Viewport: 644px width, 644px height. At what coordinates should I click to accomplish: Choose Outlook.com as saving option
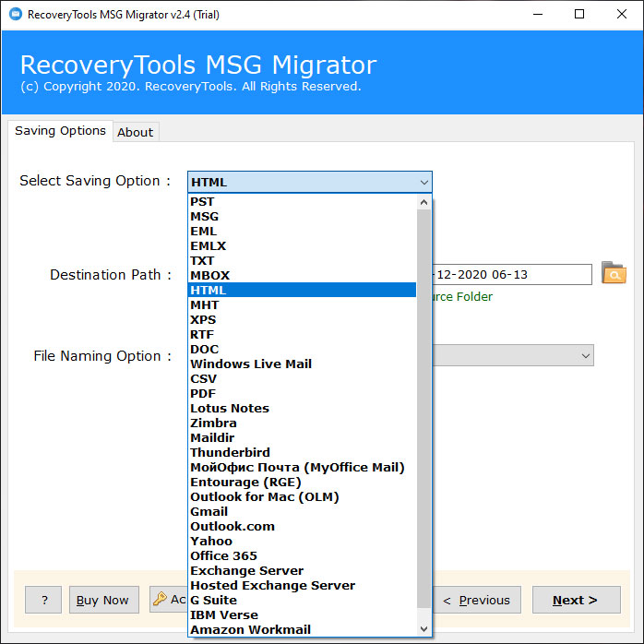(x=302, y=527)
